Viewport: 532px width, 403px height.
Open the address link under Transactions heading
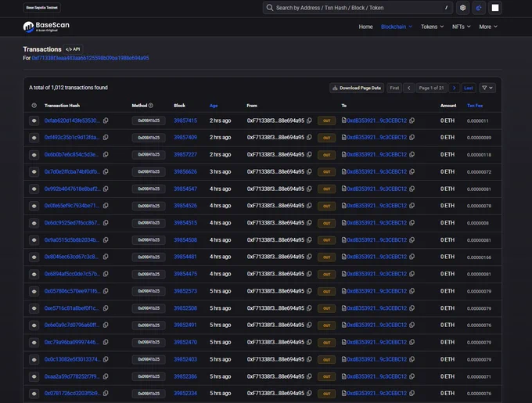point(90,58)
